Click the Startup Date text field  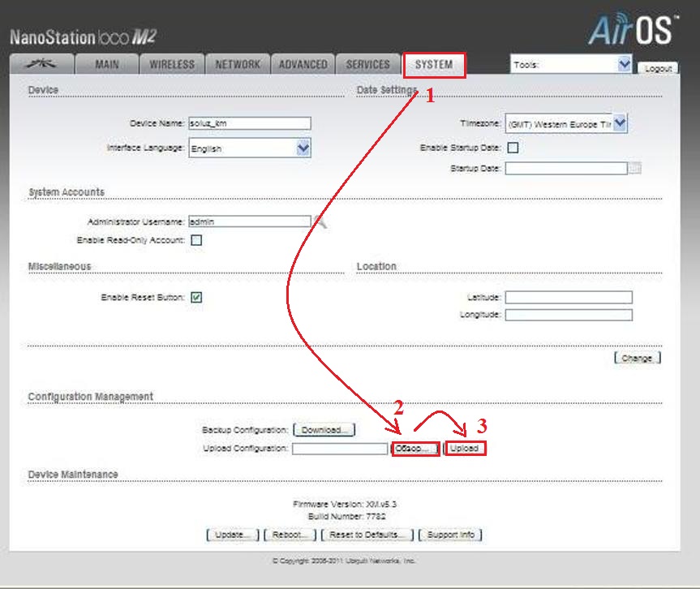(x=566, y=169)
